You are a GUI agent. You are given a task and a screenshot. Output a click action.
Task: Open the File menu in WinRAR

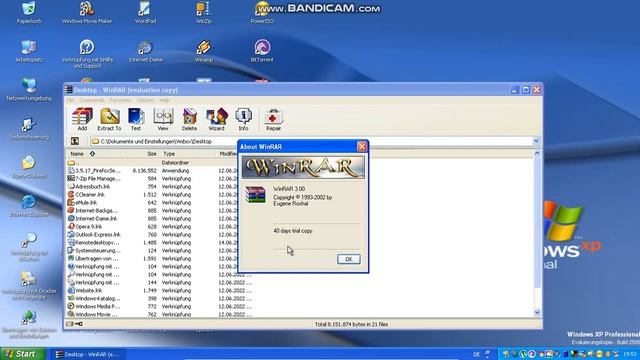pyautogui.click(x=70, y=100)
